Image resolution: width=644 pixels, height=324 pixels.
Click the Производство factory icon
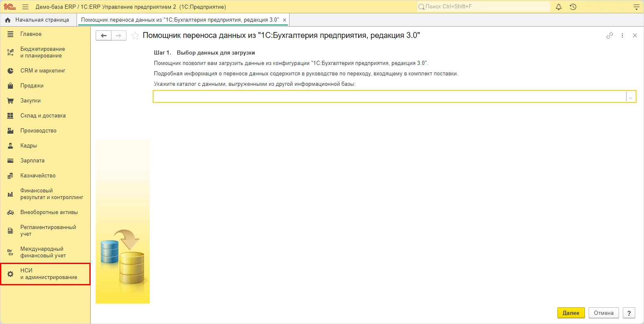11,131
